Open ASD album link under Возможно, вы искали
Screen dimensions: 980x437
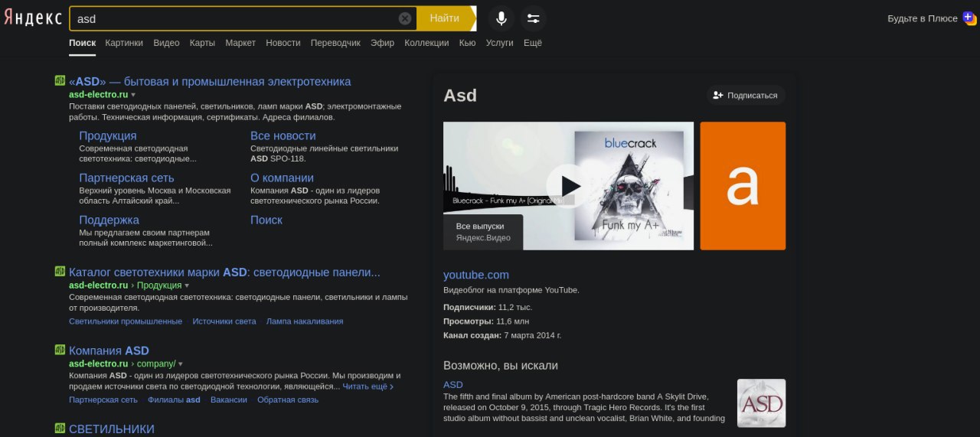point(453,384)
